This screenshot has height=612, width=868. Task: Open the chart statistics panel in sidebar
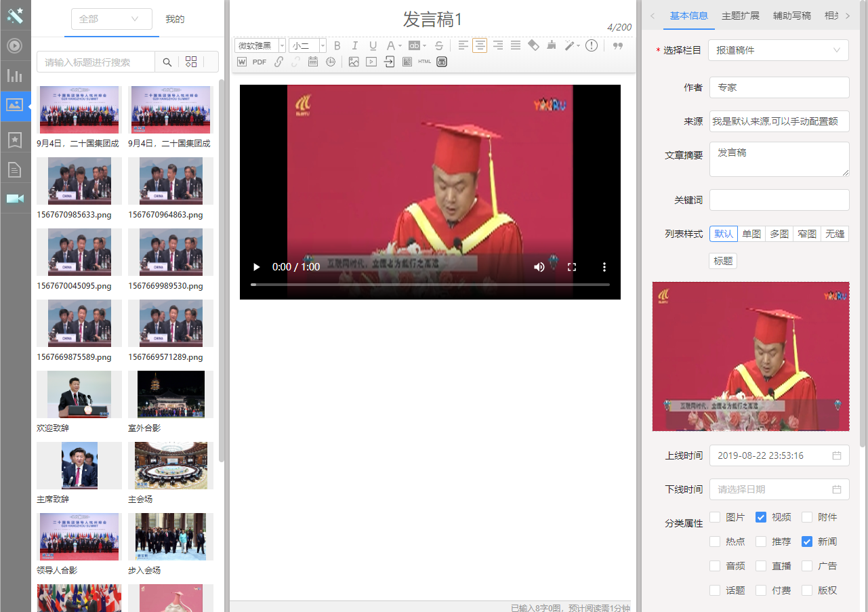click(x=15, y=76)
